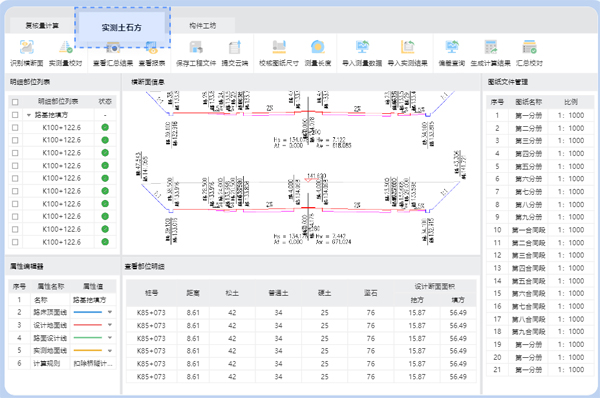The height and width of the screenshot is (398, 600).
Task: Select drawing row 21 in 图纸文件管理
Action: tap(540, 370)
